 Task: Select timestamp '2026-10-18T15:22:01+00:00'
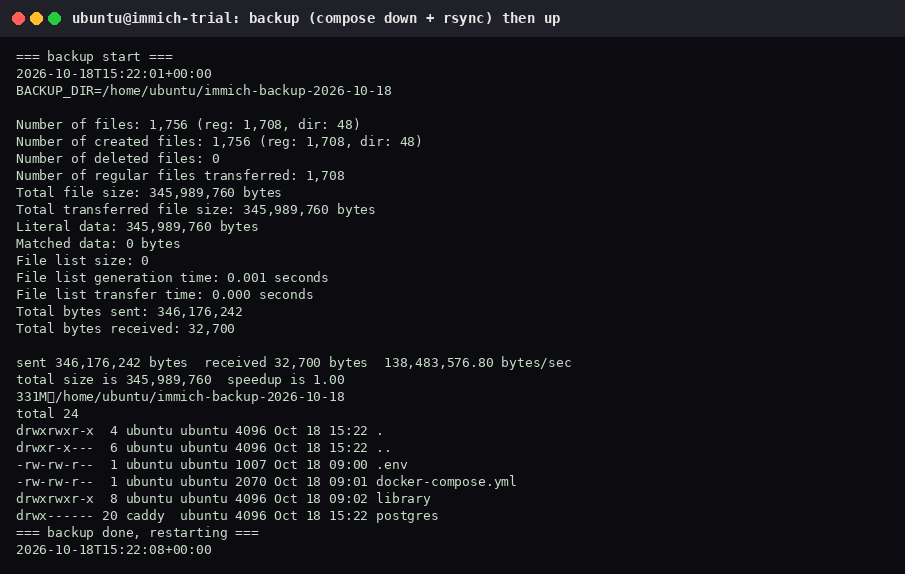[114, 74]
